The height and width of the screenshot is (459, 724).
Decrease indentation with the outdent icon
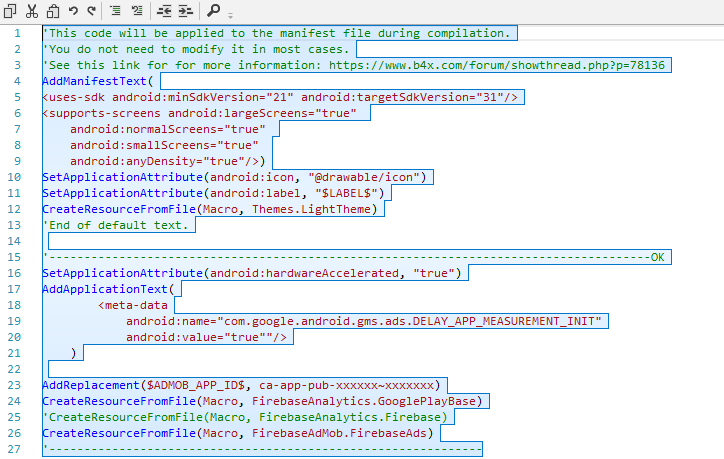pyautogui.click(x=164, y=10)
